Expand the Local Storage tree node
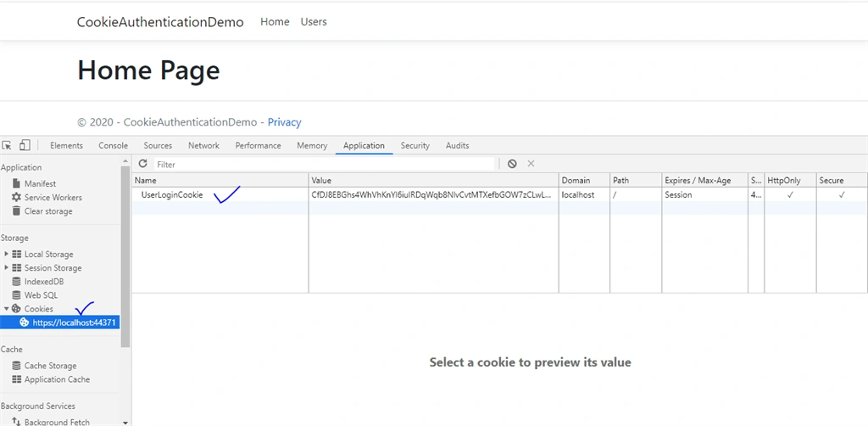Image resolution: width=868 pixels, height=426 pixels. click(6, 255)
